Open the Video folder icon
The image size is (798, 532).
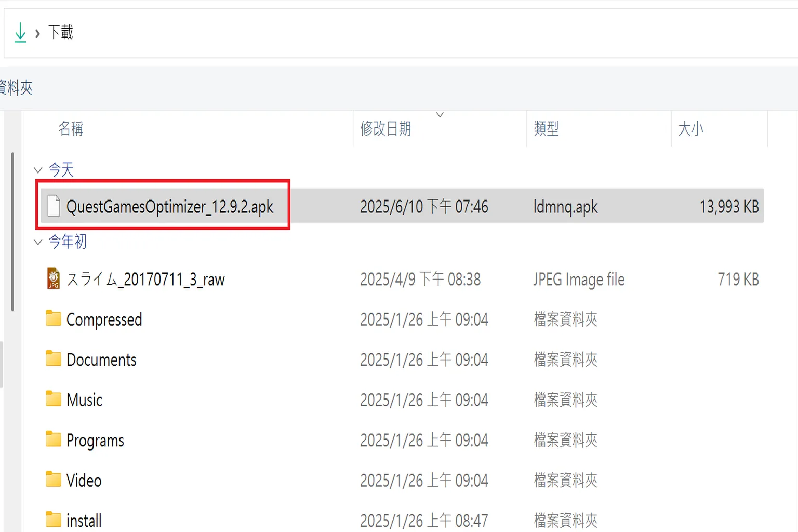pos(54,480)
